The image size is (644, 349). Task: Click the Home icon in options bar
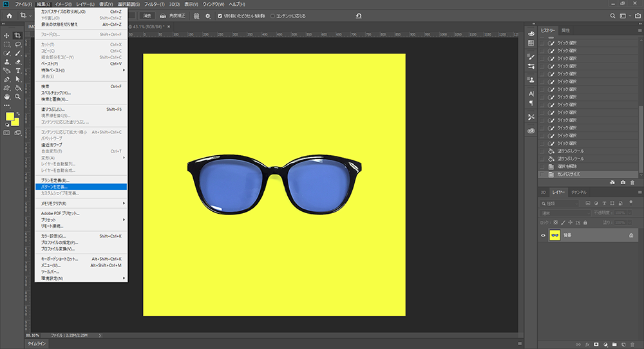pyautogui.click(x=9, y=15)
